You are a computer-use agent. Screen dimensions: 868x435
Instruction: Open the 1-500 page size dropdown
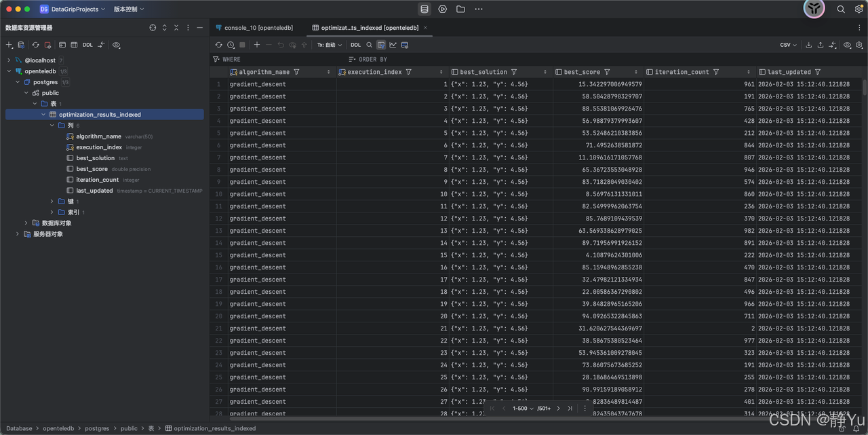pyautogui.click(x=523, y=409)
